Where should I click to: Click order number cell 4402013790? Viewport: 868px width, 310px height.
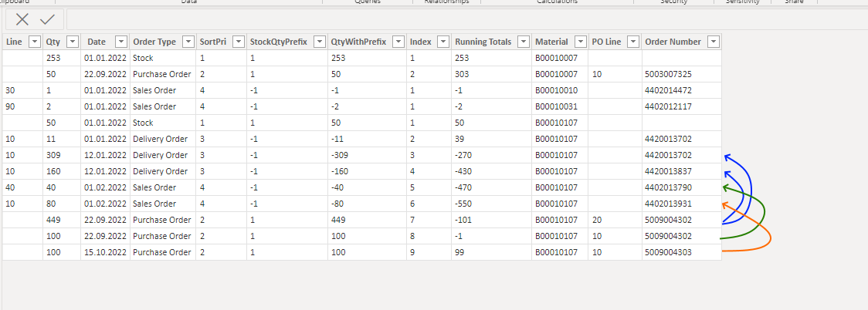pyautogui.click(x=681, y=187)
